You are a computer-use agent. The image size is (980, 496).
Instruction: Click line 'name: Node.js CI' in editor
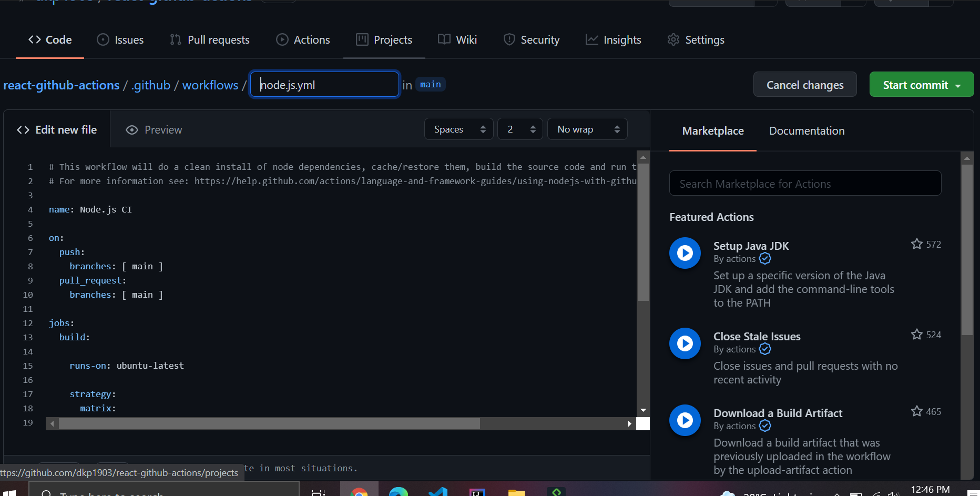90,209
